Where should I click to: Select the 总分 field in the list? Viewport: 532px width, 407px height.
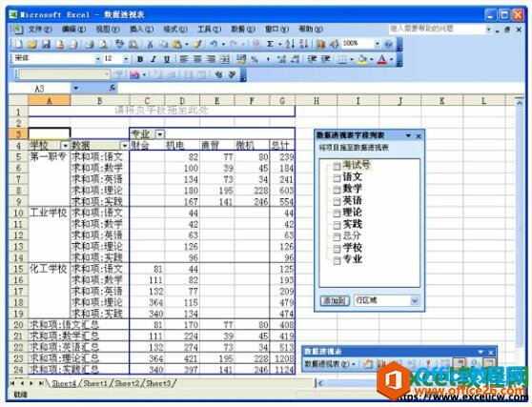coord(352,235)
